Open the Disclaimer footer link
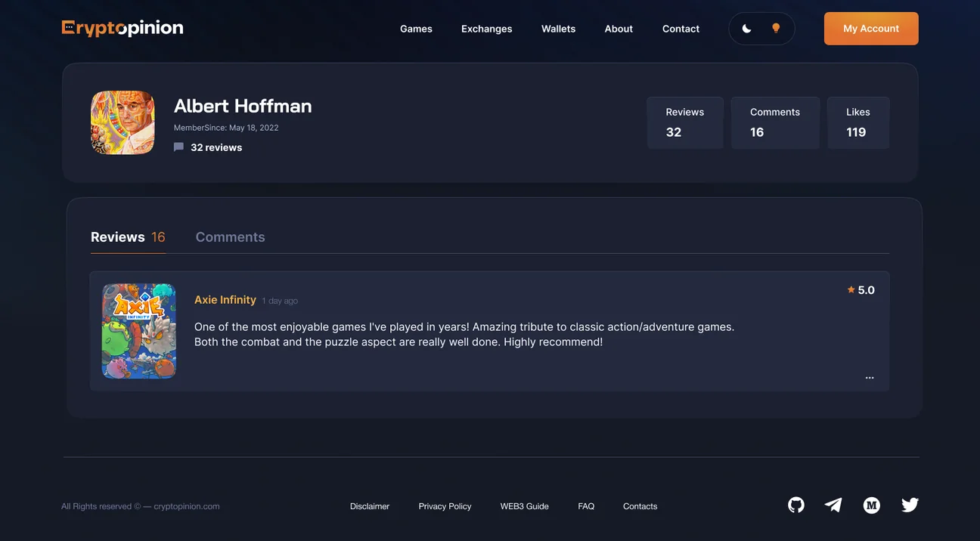The width and height of the screenshot is (980, 541). point(370,506)
